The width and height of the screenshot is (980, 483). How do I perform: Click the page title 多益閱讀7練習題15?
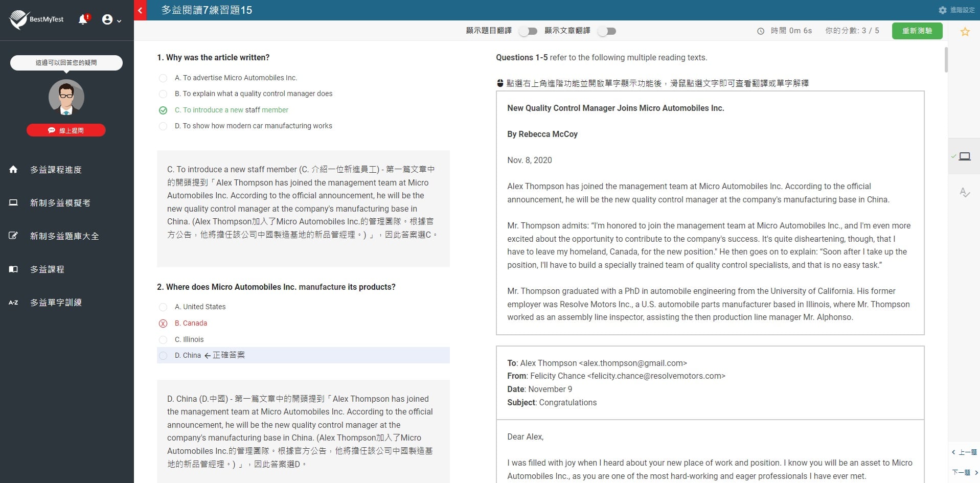click(207, 10)
